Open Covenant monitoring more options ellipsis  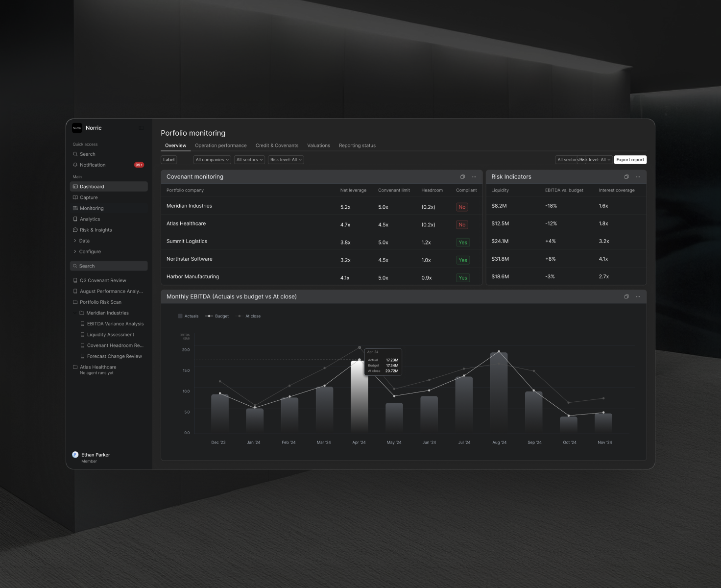click(474, 177)
